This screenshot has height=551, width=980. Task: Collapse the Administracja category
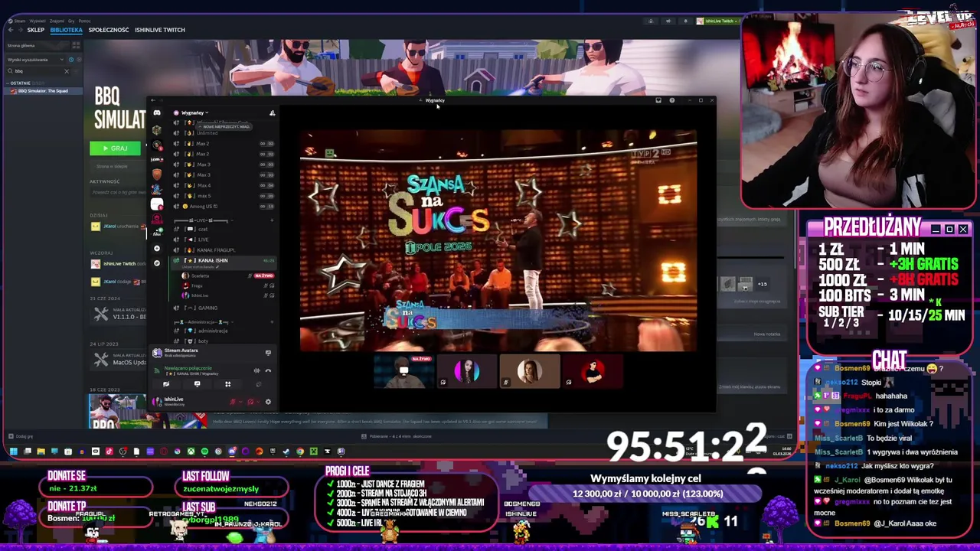203,322
